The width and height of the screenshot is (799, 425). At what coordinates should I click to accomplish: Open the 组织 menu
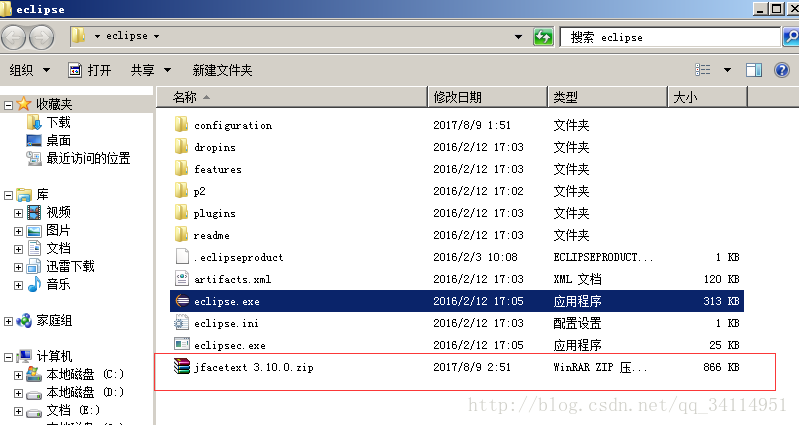coord(30,70)
